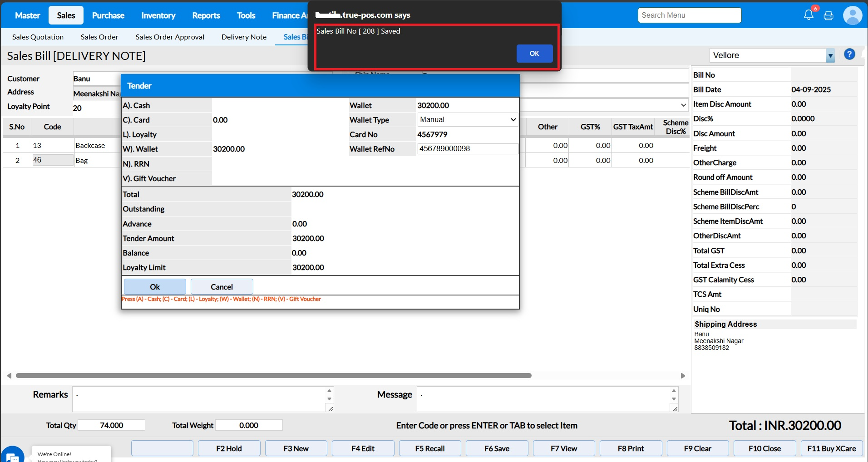The image size is (868, 462).
Task: Open the Inventory menu
Action: 158,15
